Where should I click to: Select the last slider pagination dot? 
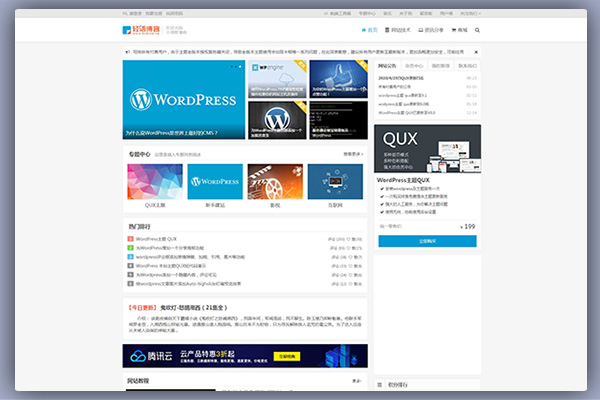[240, 67]
